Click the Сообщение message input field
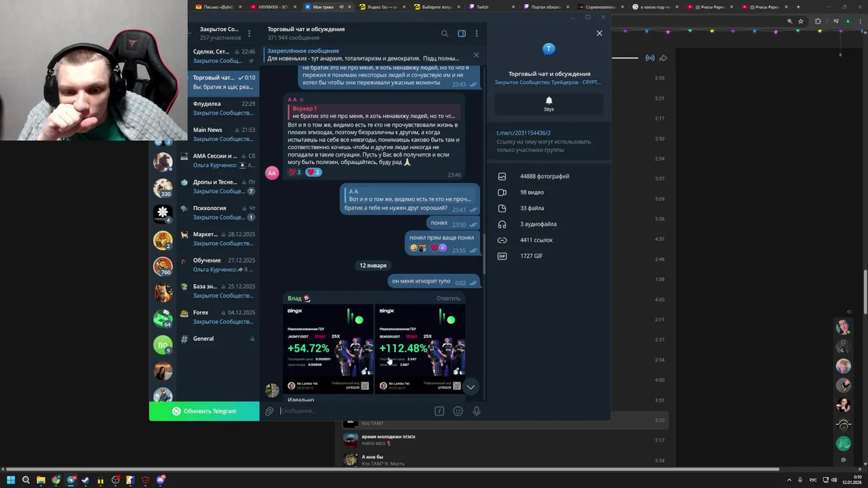This screenshot has width=868, height=488. 355,411
